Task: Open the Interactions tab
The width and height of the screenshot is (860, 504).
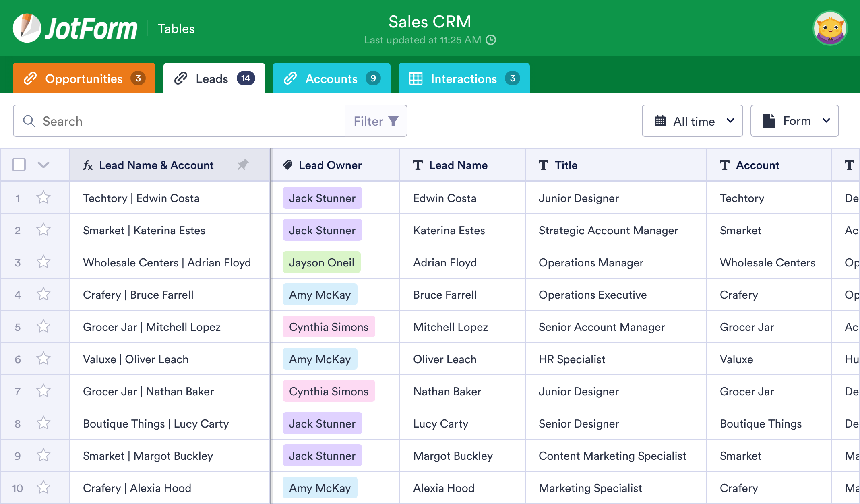Action: coord(463,78)
